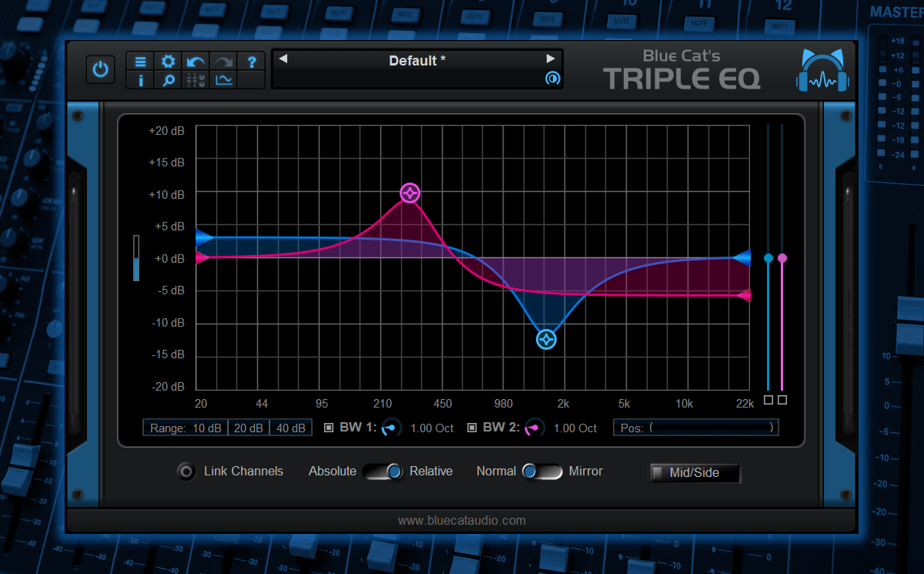Go to next preset with right arrow
Viewport: 924px width, 574px height.
point(551,59)
